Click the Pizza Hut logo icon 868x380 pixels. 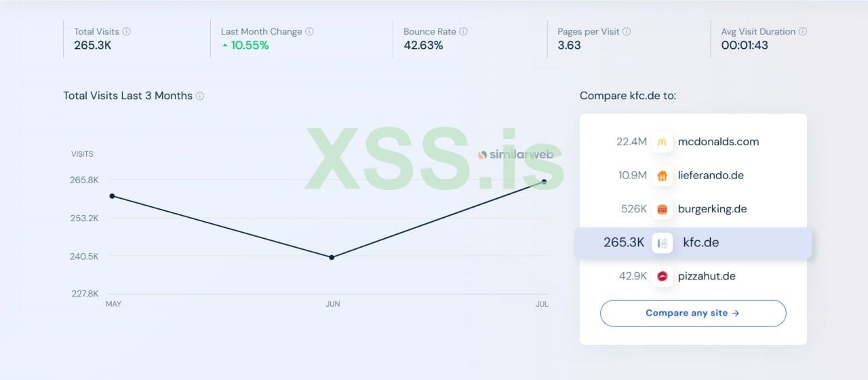coord(663,276)
